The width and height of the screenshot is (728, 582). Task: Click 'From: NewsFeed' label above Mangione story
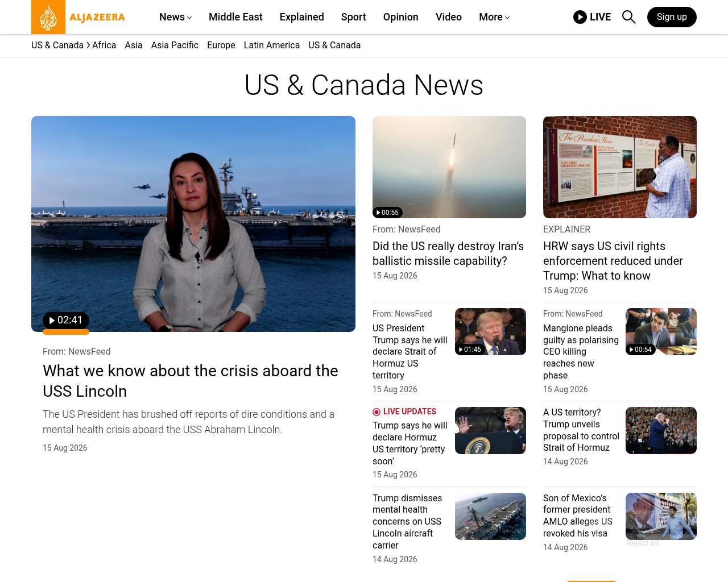click(573, 314)
